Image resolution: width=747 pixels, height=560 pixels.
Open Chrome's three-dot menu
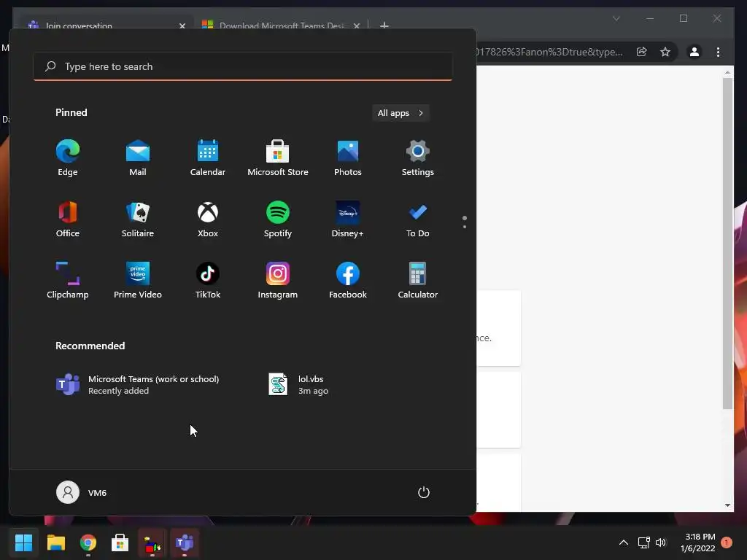718,52
